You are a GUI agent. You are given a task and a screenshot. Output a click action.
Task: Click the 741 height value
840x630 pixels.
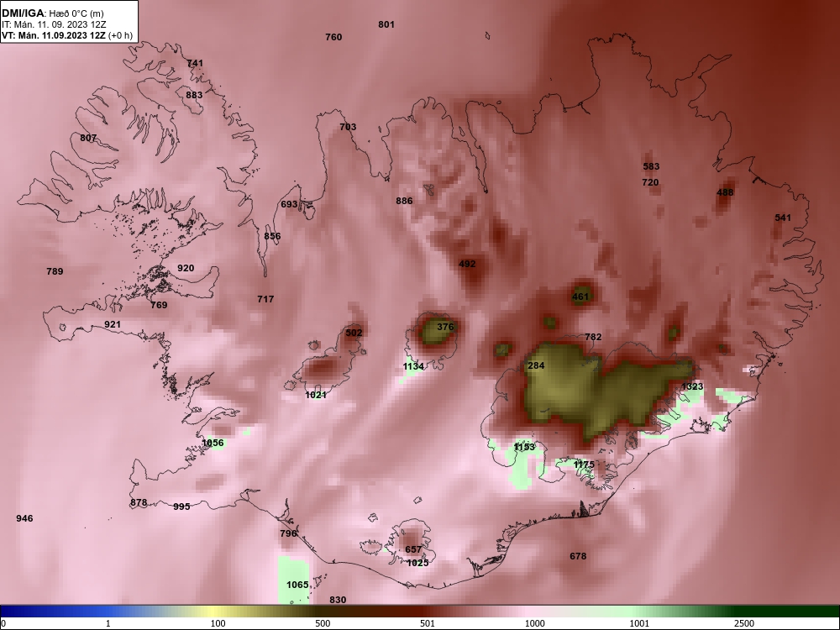point(195,63)
